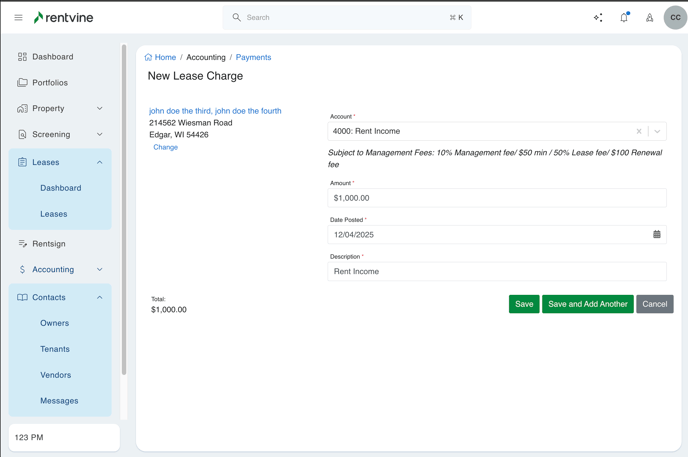The height and width of the screenshot is (457, 688).
Task: Clear the selected Account with X icon
Action: [639, 131]
